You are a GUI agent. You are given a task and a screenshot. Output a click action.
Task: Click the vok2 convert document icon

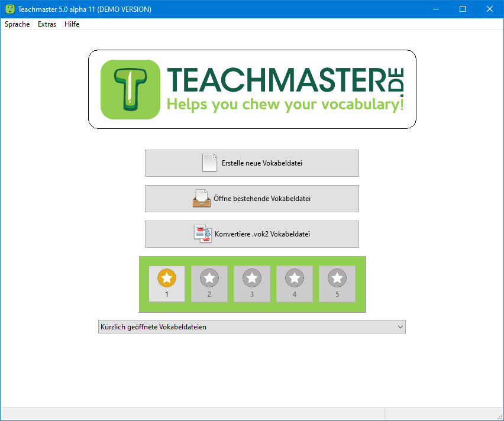[202, 234]
